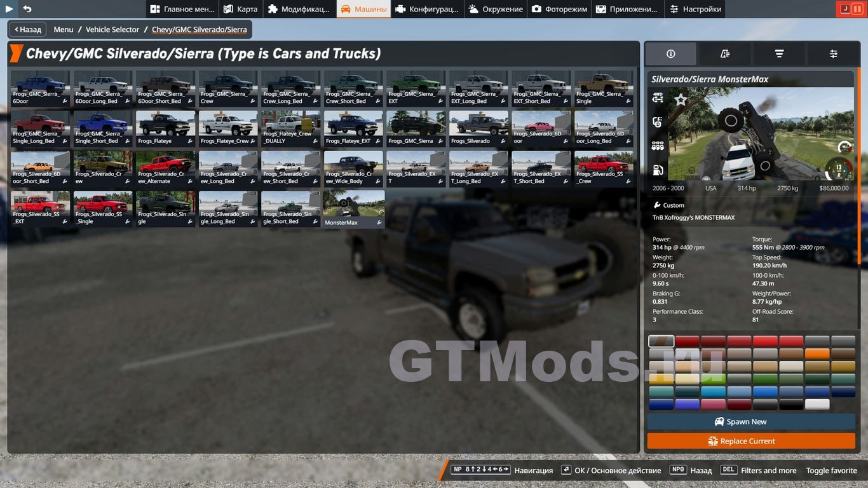Click the fuel pump icon beside preview
This screenshot has height=488, width=868.
tap(658, 170)
